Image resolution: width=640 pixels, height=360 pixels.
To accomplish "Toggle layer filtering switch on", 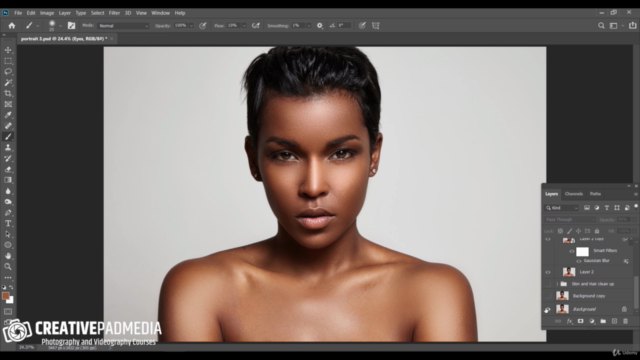I will point(636,207).
